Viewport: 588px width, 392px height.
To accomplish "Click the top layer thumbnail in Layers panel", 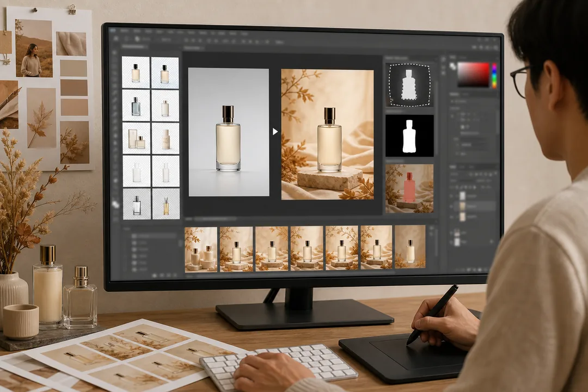I will point(463,196).
